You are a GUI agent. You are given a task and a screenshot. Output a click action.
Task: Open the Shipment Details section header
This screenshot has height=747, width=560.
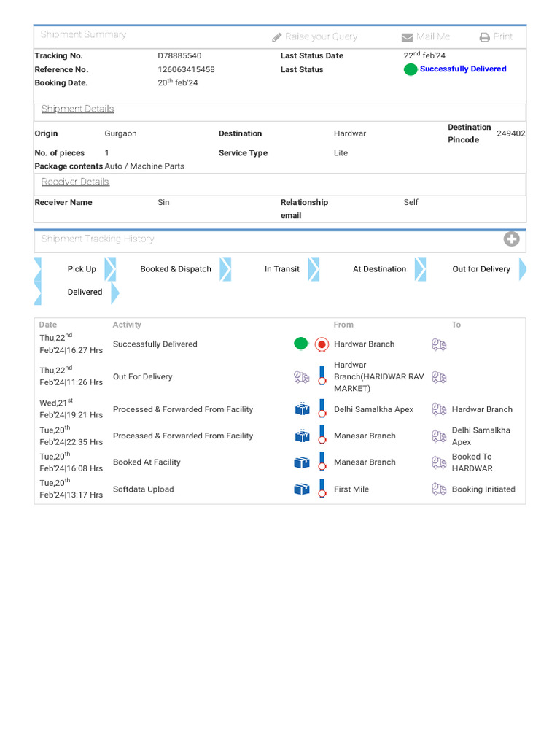click(x=77, y=109)
